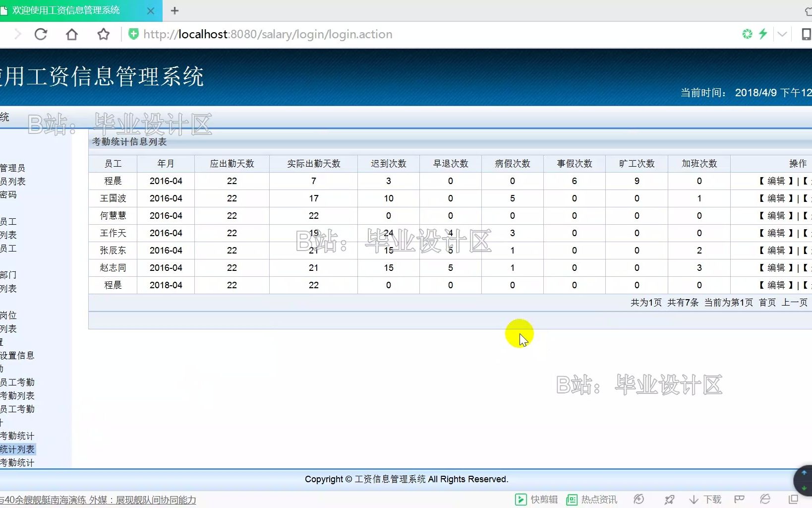Image resolution: width=812 pixels, height=508 pixels.
Task: Open the 下载 downloads manager
Action: (x=705, y=500)
